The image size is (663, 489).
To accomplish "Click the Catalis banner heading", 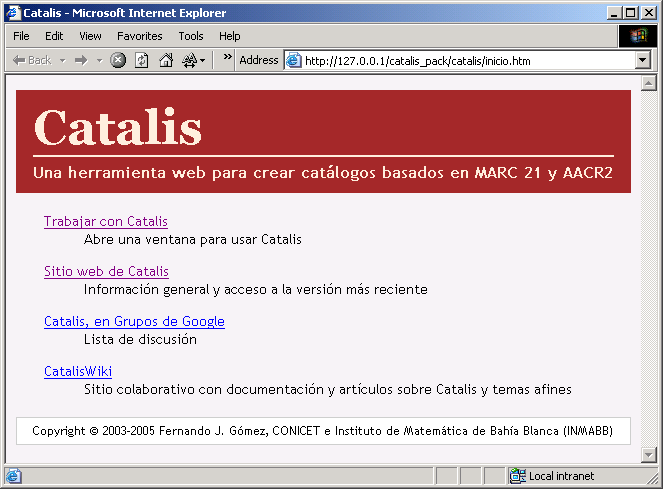I will (x=118, y=127).
